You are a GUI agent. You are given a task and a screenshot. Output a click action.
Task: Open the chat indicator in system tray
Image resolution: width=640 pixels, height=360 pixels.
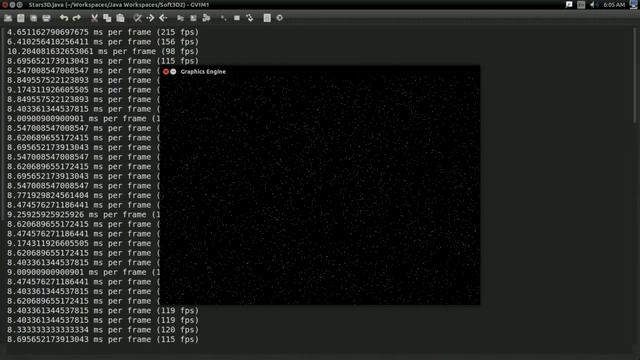(x=569, y=4)
